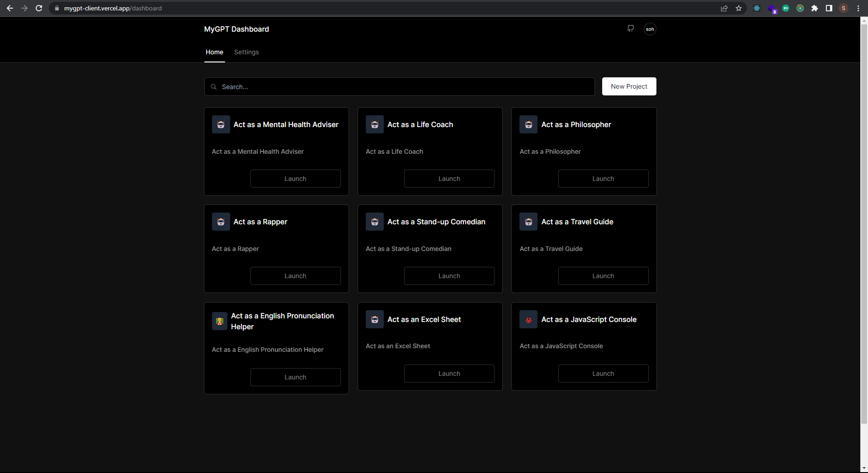Bookmark this page with the star icon

point(739,8)
